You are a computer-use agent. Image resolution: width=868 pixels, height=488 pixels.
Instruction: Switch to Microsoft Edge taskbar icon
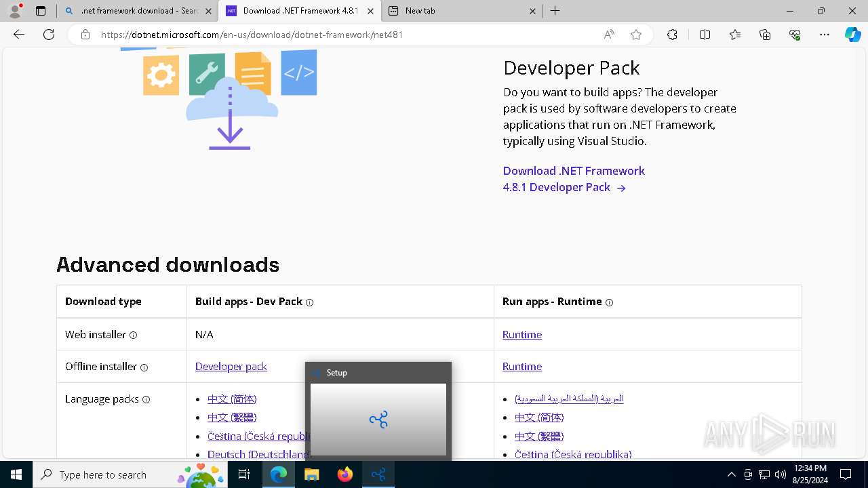point(279,474)
